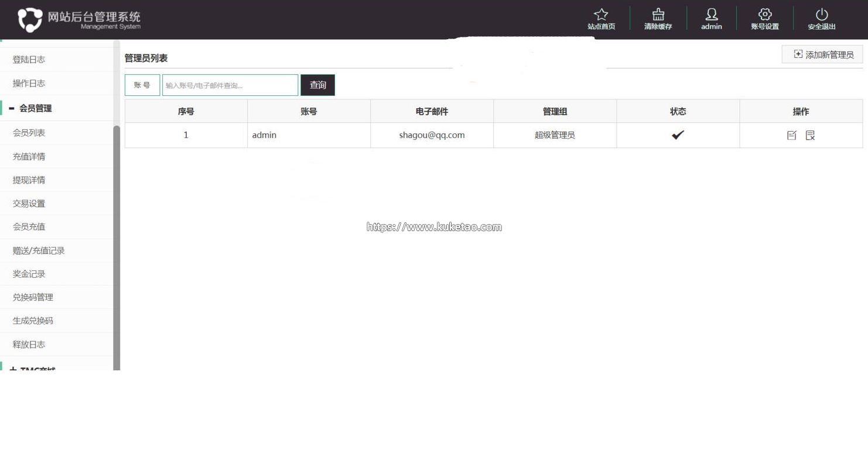Screen dimensions: 868x454
Task: Click the 操作 column header
Action: coord(801,111)
